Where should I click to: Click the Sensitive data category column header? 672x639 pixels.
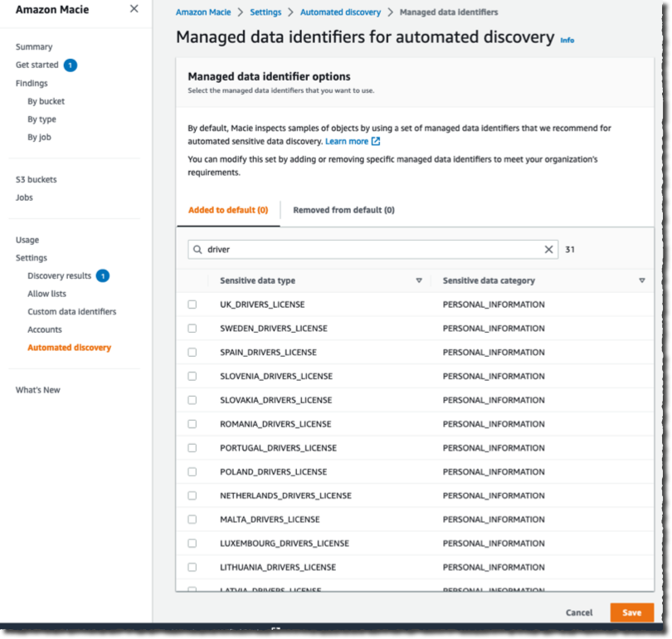tap(489, 280)
